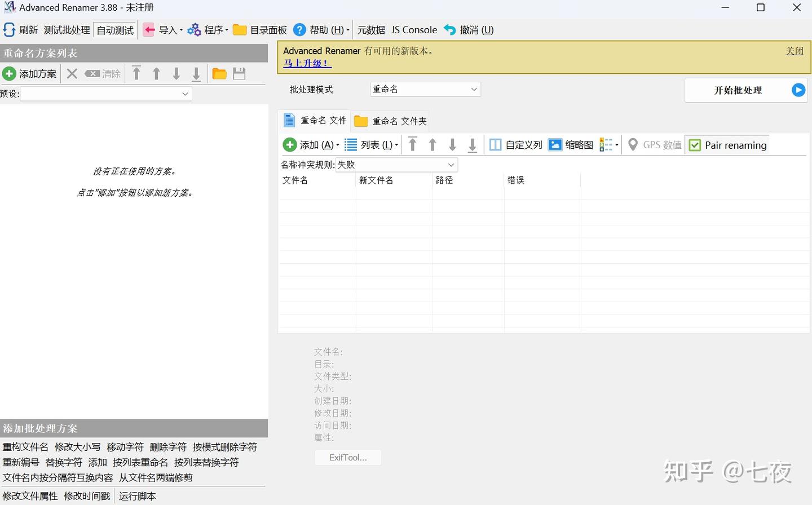Move method down in method list

pyautogui.click(x=176, y=73)
